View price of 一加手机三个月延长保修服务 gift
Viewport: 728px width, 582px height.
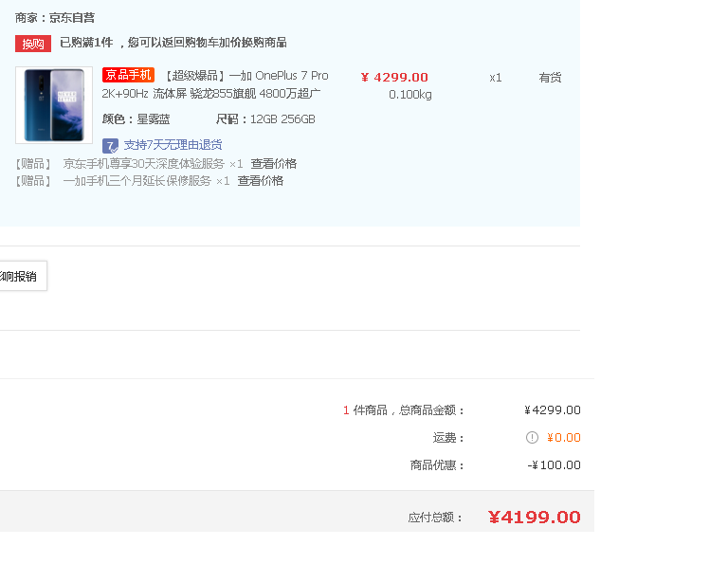pos(261,181)
